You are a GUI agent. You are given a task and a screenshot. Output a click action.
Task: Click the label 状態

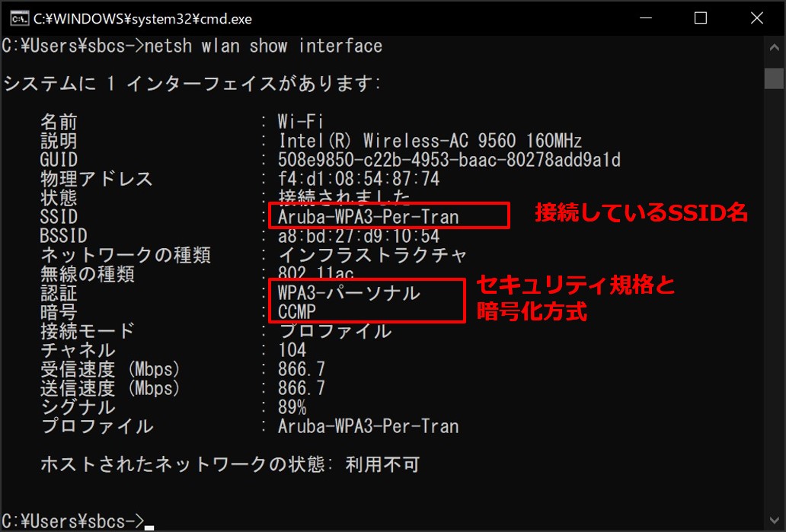[x=59, y=198]
